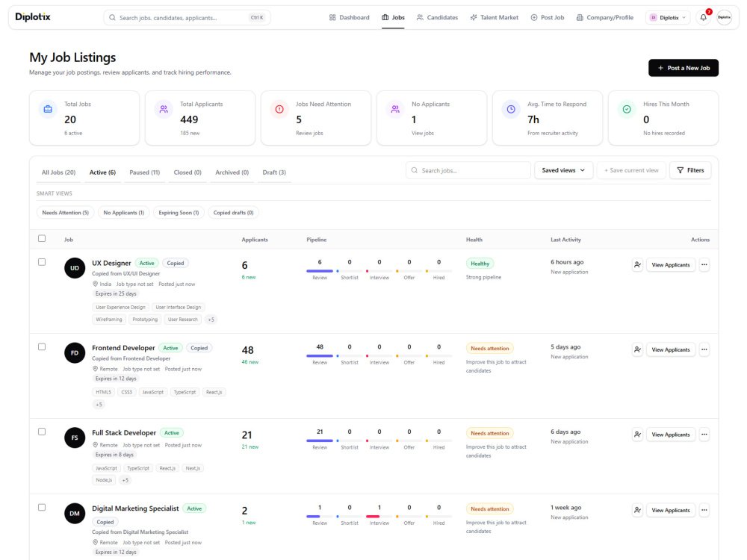Switch to the Paused (11) tab

(x=145, y=172)
